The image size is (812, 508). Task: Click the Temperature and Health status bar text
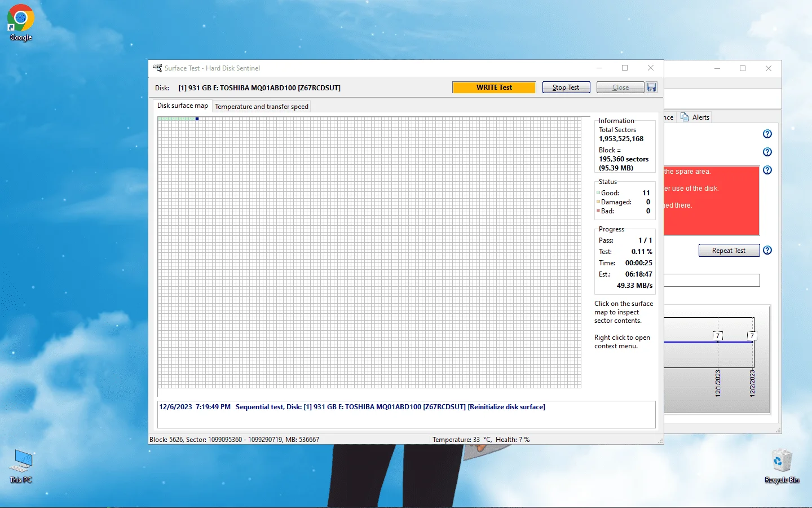coord(481,440)
